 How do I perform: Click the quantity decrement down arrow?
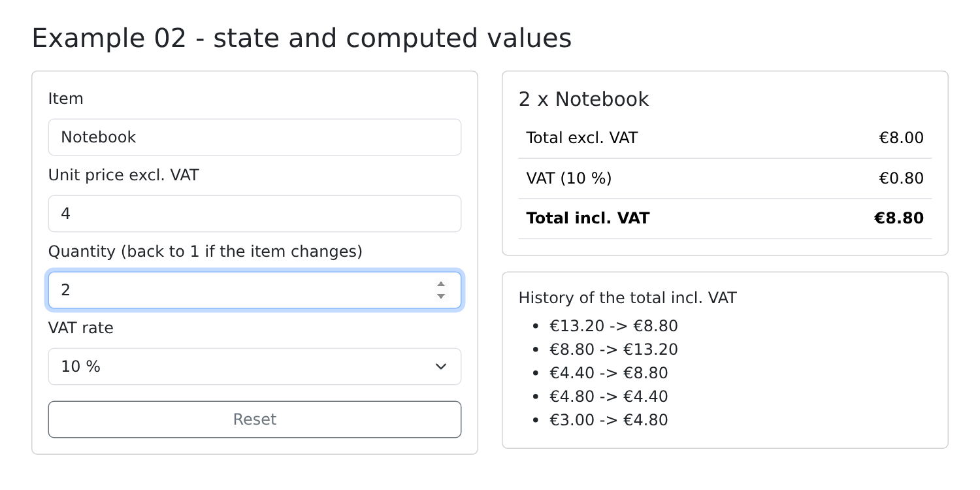pos(441,297)
